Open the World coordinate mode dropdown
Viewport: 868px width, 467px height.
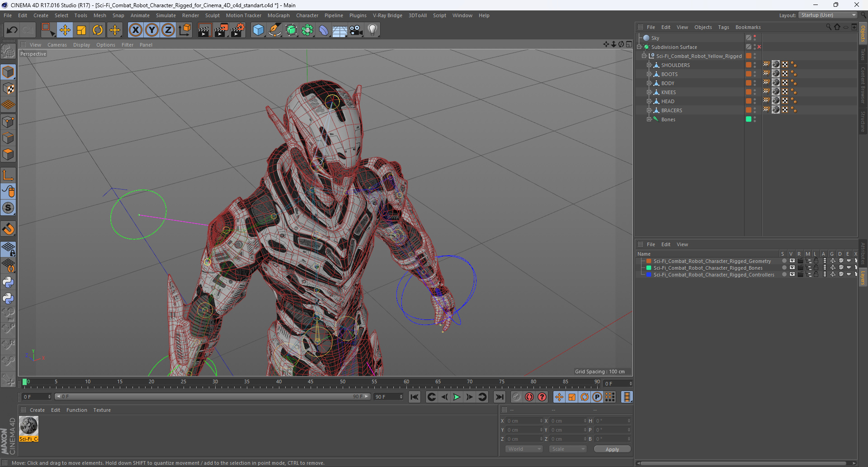(x=524, y=449)
